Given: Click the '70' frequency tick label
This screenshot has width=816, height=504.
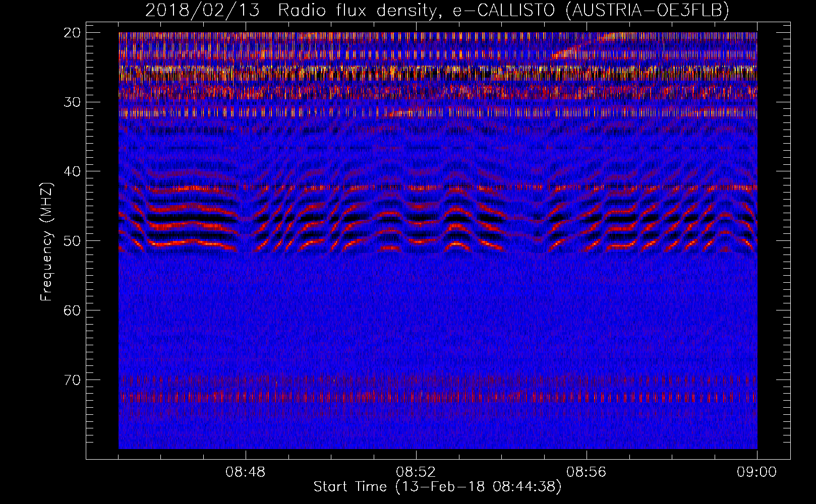Looking at the screenshot, I should pyautogui.click(x=73, y=380).
